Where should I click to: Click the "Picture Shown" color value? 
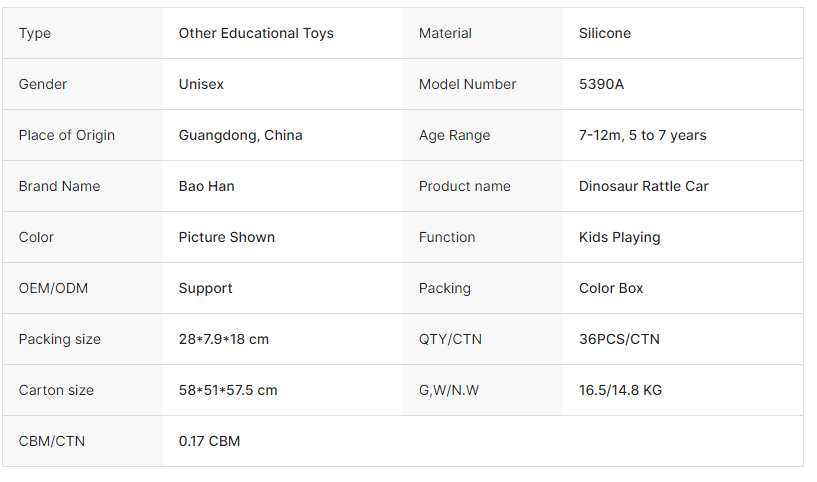[x=226, y=237]
